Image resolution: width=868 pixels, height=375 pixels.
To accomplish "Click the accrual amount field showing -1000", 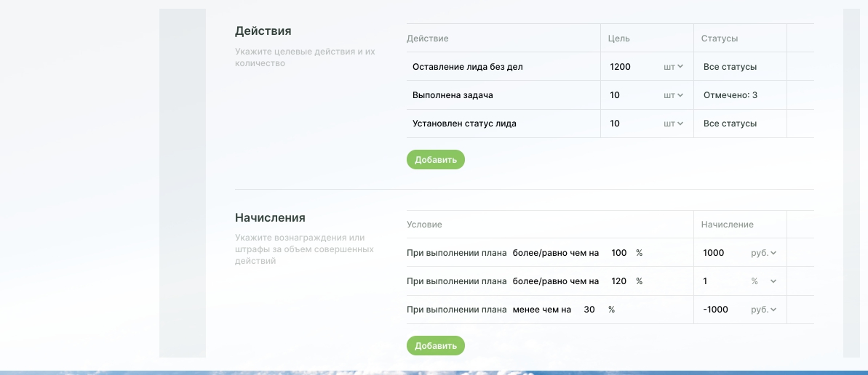I will pyautogui.click(x=720, y=310).
